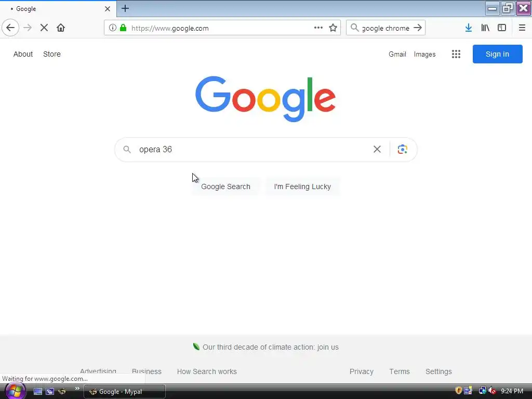
Task: Click the Sign in button
Action: (497, 54)
